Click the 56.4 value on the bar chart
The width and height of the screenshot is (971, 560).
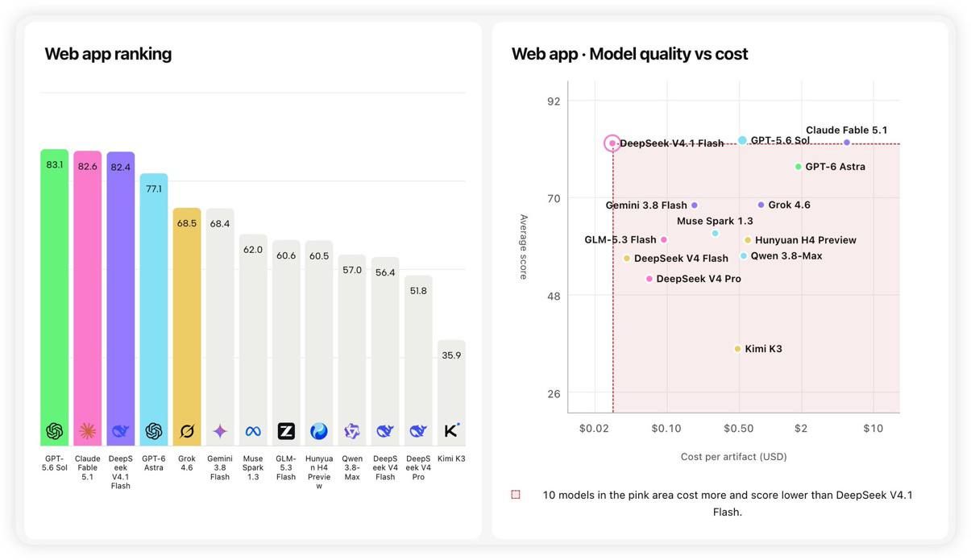point(385,272)
